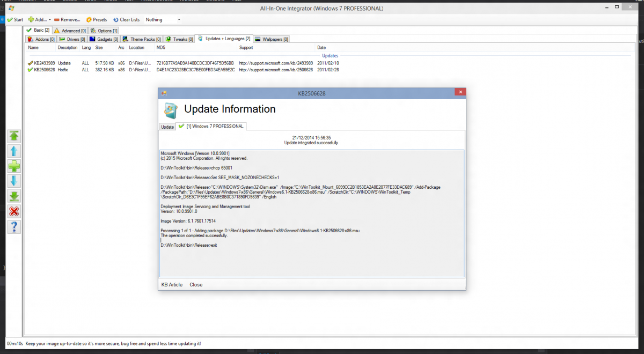Open the Options [1] tab

coord(104,31)
